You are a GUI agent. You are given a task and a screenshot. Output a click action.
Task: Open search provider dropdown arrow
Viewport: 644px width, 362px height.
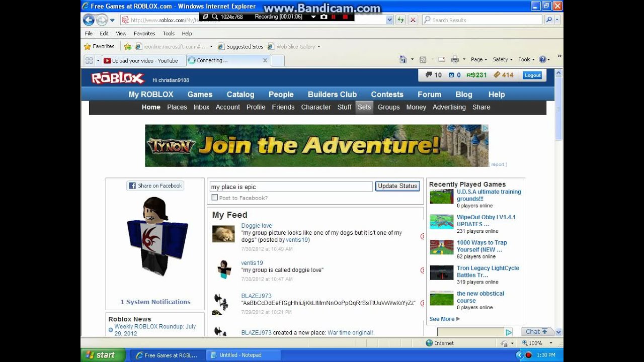pos(558,20)
